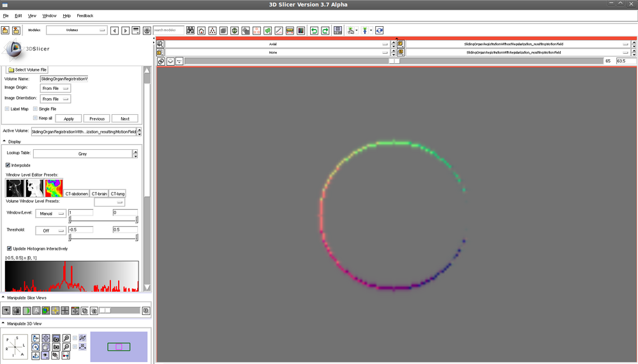This screenshot has height=364, width=638.
Task: Open the View menu
Action: pyautogui.click(x=32, y=16)
